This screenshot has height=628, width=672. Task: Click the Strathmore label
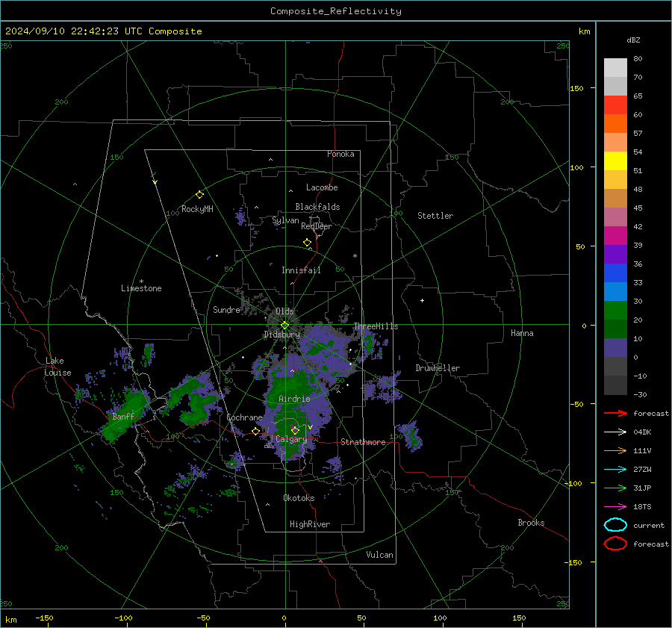pyautogui.click(x=363, y=442)
